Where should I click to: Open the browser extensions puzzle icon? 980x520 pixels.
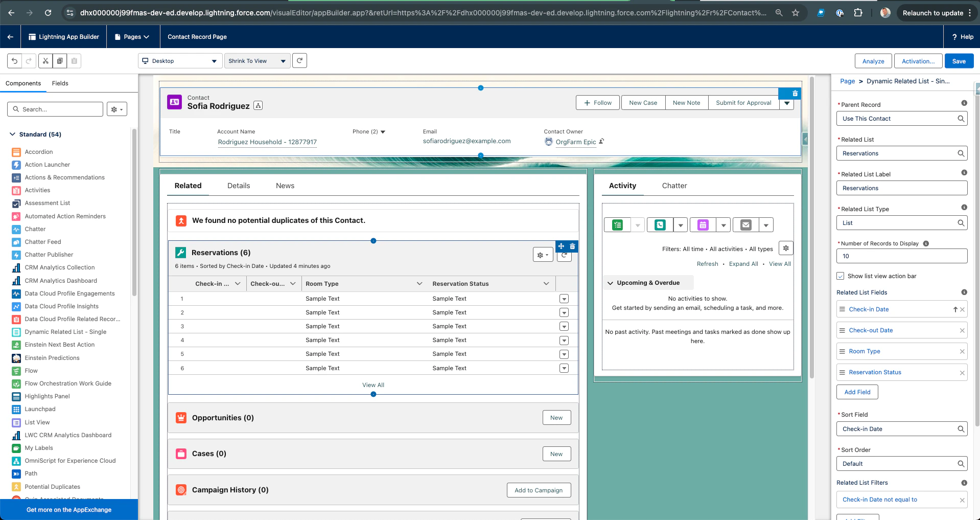[858, 13]
